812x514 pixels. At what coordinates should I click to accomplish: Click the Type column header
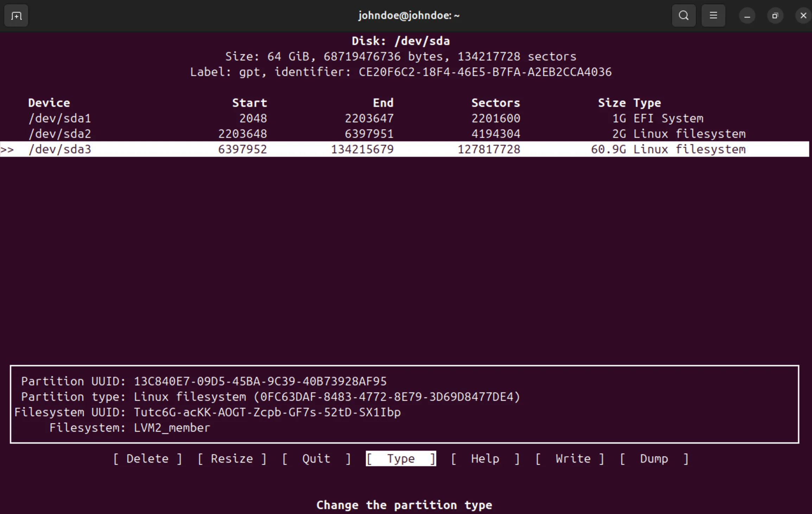(x=647, y=103)
